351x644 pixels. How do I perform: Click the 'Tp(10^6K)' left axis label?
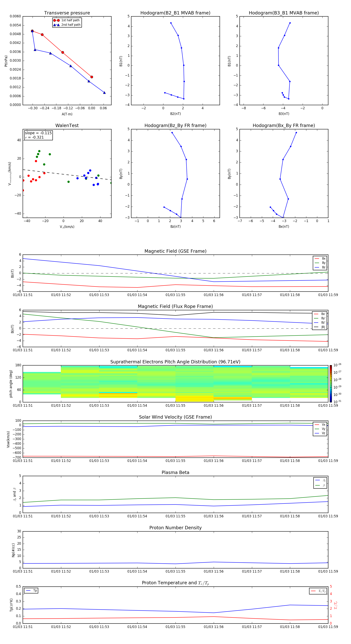[11, 605]
